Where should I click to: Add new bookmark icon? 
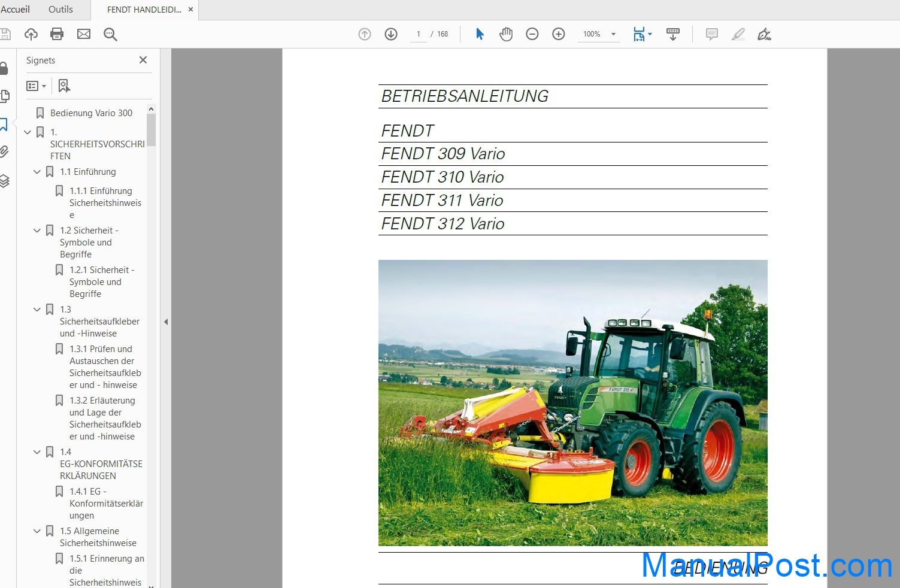pyautogui.click(x=64, y=86)
